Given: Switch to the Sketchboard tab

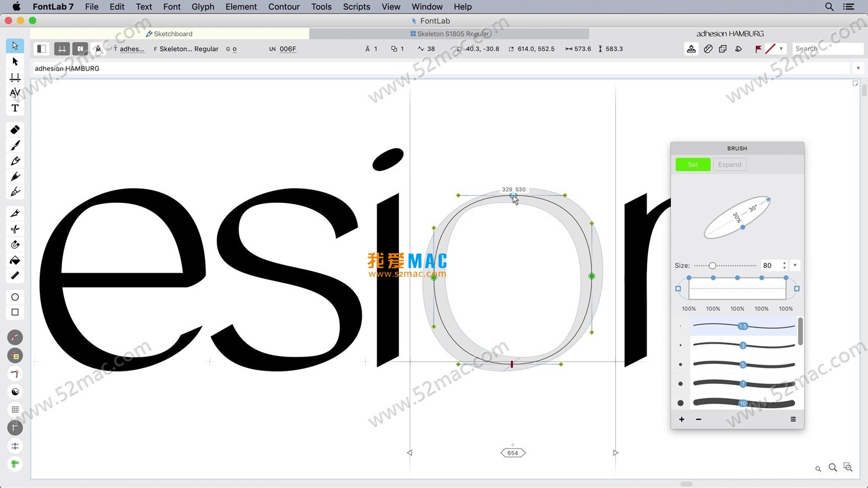Looking at the screenshot, I should pyautogui.click(x=169, y=34).
